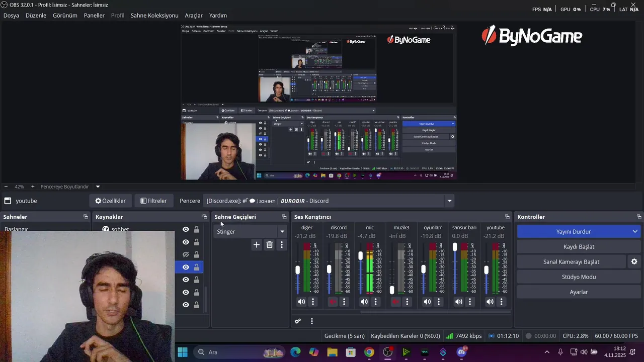Click the müzik3 volume fader handle
Viewport: 644px width, 362px height.
pyautogui.click(x=392, y=290)
